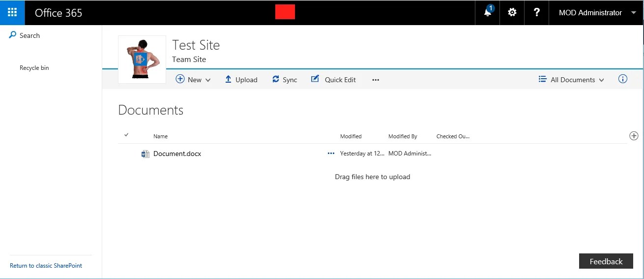Click the Upload arrow icon
This screenshot has width=644, height=279.
coord(228,79)
